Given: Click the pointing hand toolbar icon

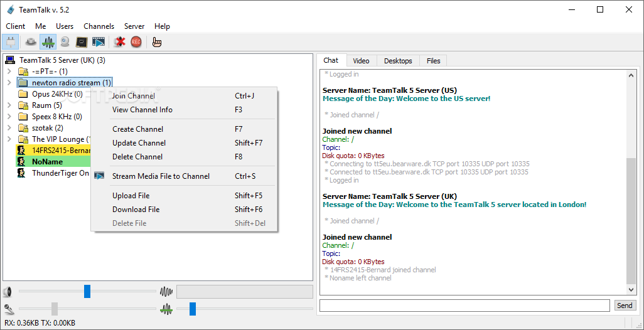Looking at the screenshot, I should [x=157, y=42].
